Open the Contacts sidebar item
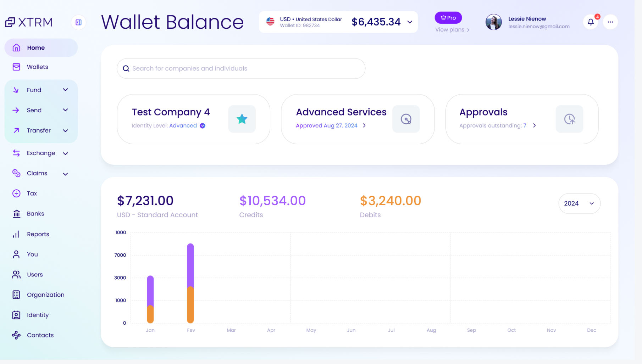The height and width of the screenshot is (364, 642). 40,335
